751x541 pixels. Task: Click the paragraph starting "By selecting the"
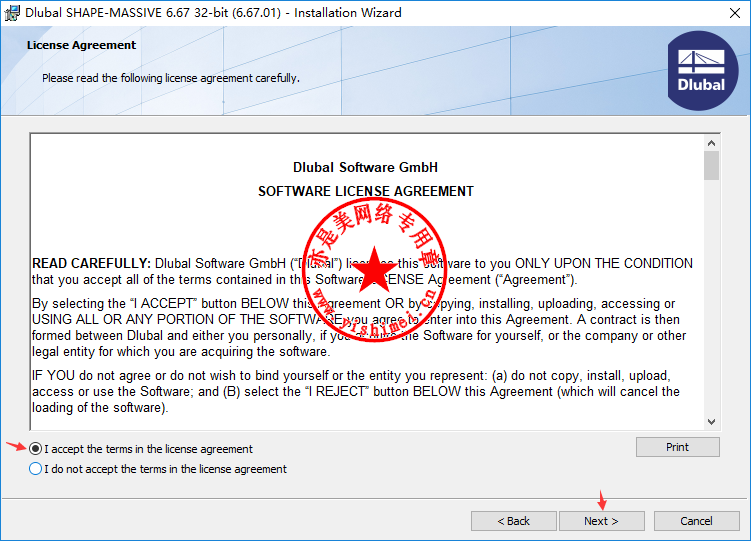click(x=359, y=327)
